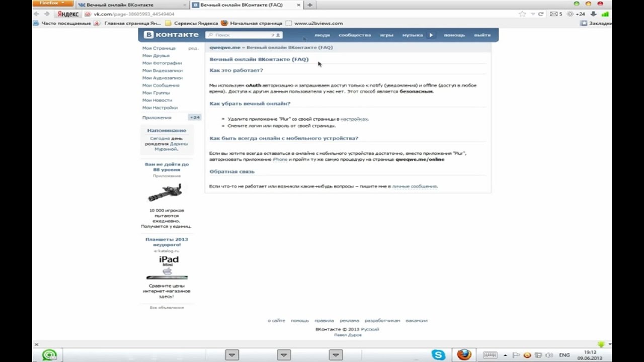Open Мои Группы in sidebar
Screen dimensions: 644x362
point(156,93)
